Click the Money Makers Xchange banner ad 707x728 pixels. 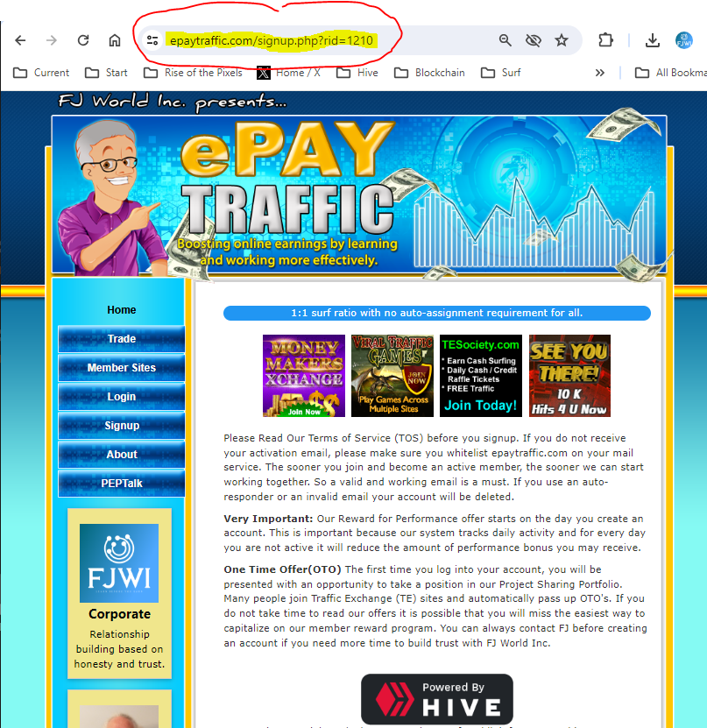304,376
